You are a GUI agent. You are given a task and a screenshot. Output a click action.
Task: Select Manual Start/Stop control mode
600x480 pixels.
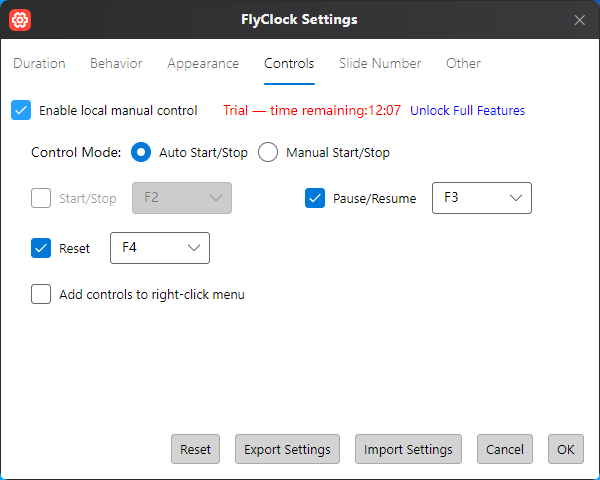268,152
